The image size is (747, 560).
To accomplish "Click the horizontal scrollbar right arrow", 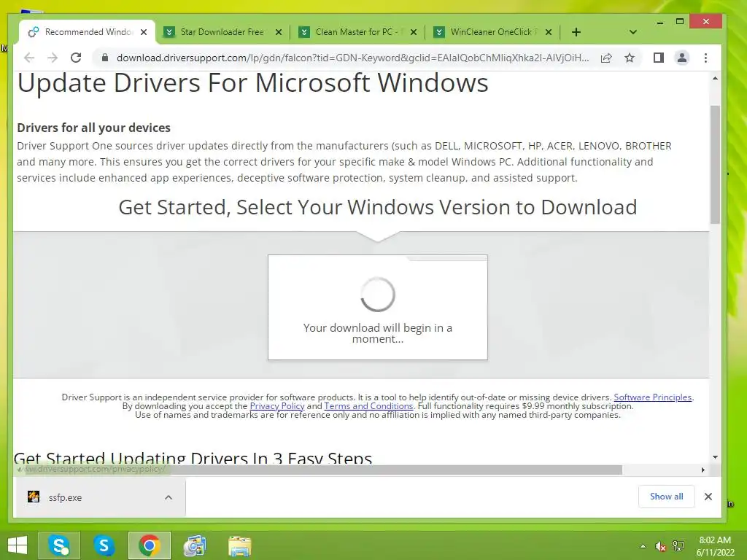I will pos(703,470).
